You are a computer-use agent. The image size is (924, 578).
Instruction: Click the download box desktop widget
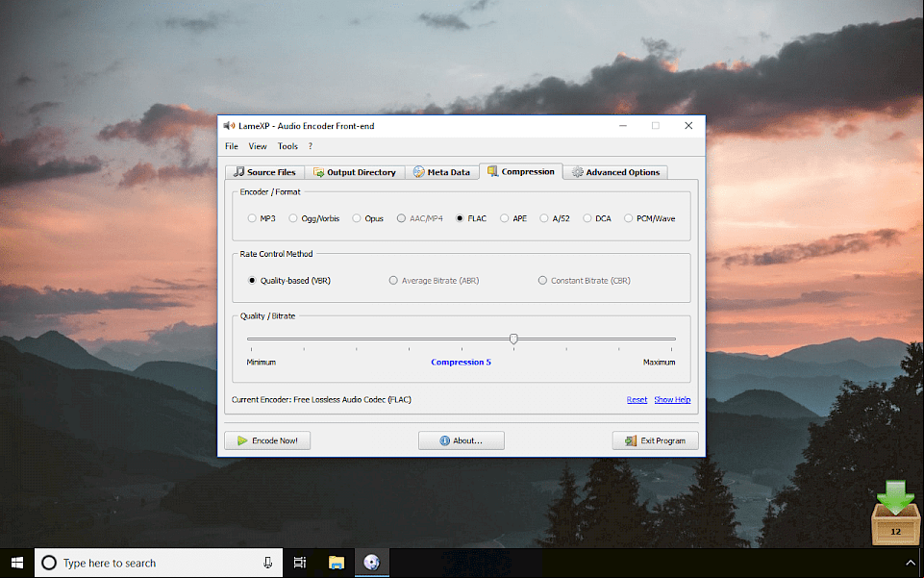[x=896, y=513]
